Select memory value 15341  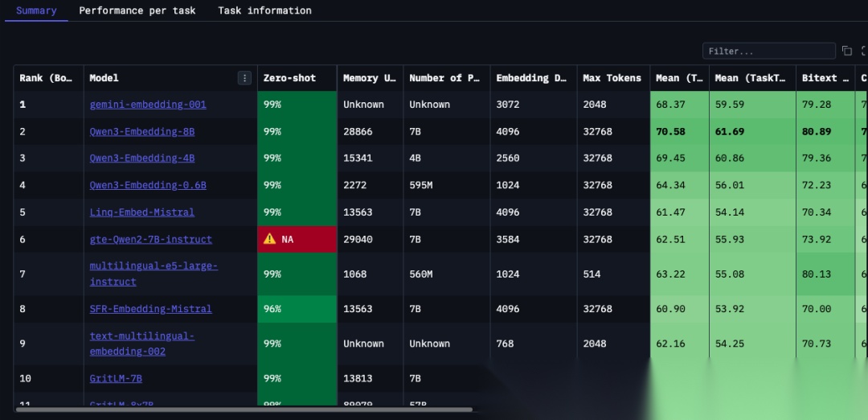coord(358,158)
